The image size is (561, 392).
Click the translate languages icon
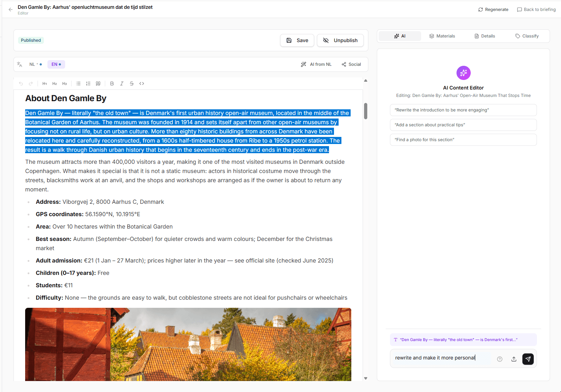[20, 64]
